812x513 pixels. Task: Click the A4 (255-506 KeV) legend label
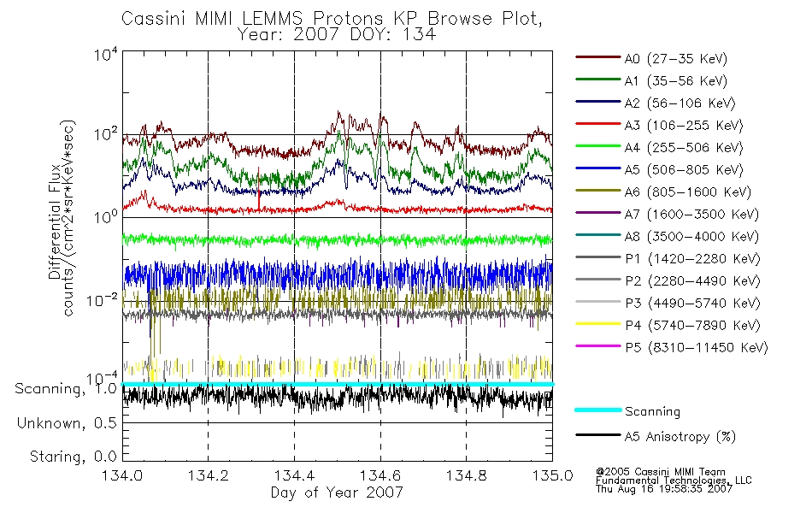tap(684, 148)
